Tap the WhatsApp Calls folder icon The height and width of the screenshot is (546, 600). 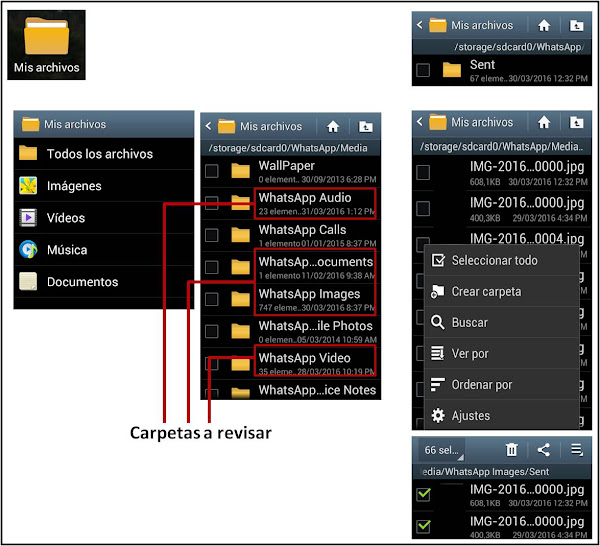240,235
